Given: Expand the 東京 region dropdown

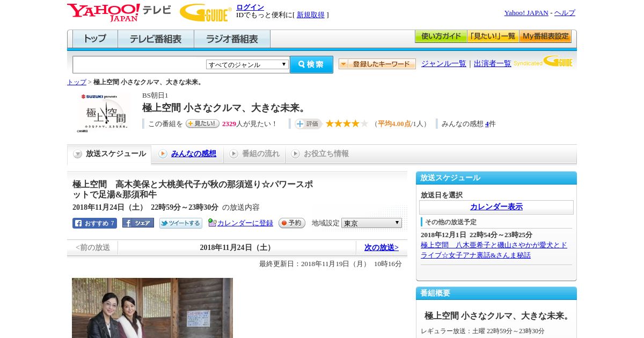Looking at the screenshot, I should point(371,223).
